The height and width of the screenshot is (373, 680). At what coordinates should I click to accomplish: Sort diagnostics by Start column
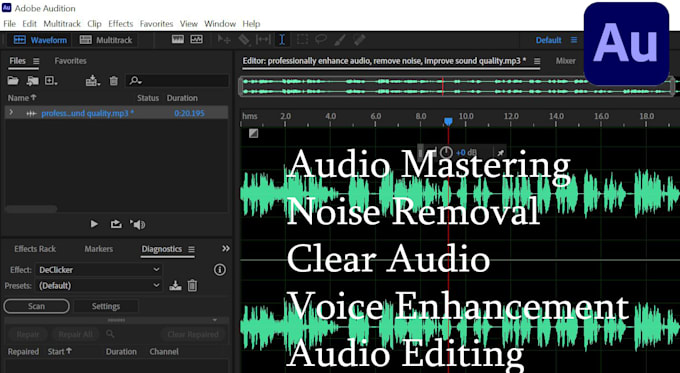click(x=60, y=351)
